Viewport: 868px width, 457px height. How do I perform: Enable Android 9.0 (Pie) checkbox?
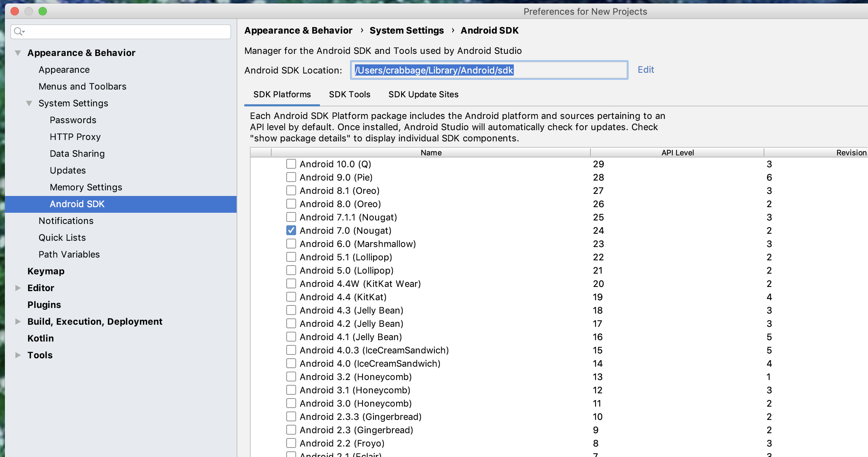pyautogui.click(x=291, y=177)
